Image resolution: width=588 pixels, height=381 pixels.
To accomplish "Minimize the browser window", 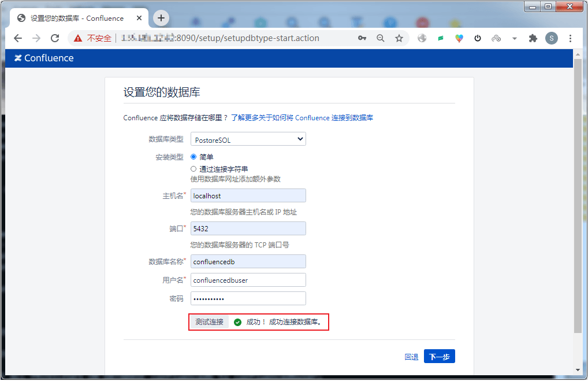I will pyautogui.click(x=532, y=6).
